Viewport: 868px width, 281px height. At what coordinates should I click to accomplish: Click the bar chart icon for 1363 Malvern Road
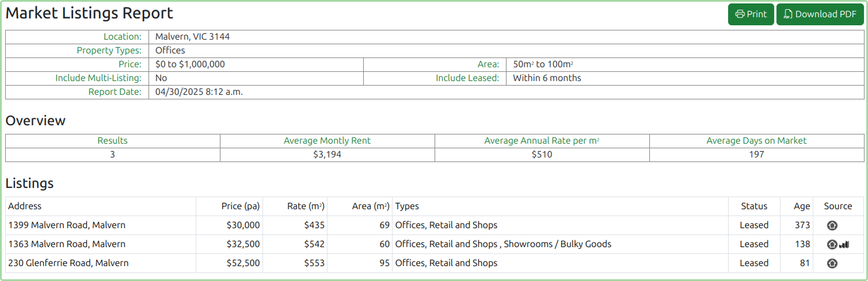(x=844, y=244)
